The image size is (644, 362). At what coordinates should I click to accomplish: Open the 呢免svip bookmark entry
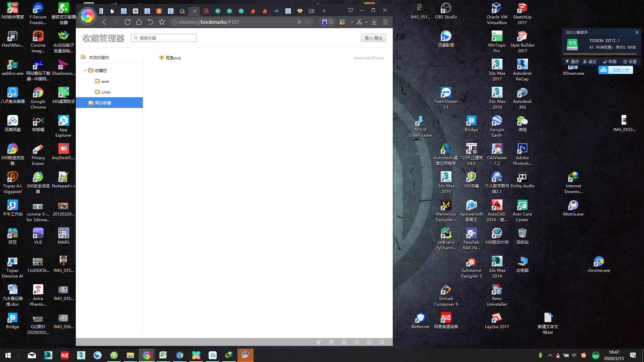[x=170, y=58]
